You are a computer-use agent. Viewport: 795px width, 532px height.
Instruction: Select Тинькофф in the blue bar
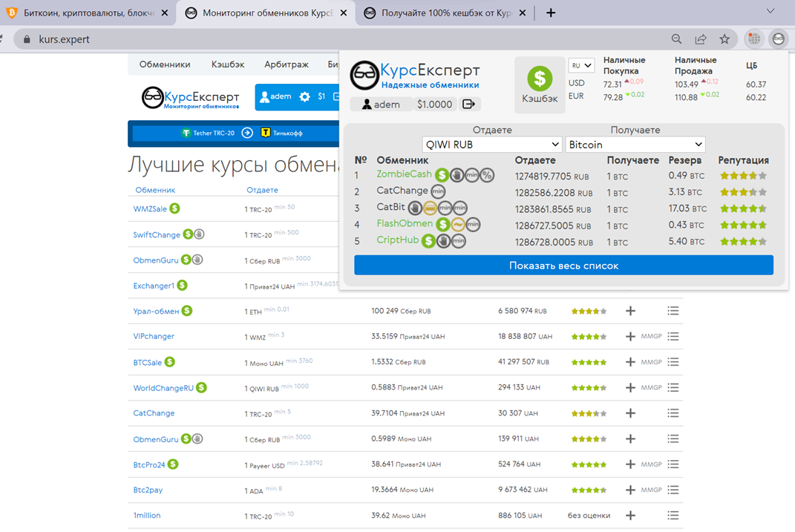click(x=282, y=133)
